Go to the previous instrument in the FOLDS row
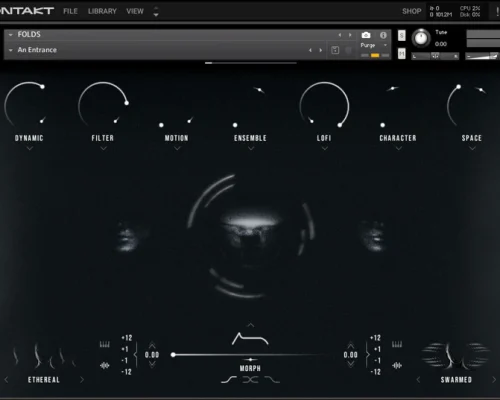The image size is (500, 400). (340, 35)
